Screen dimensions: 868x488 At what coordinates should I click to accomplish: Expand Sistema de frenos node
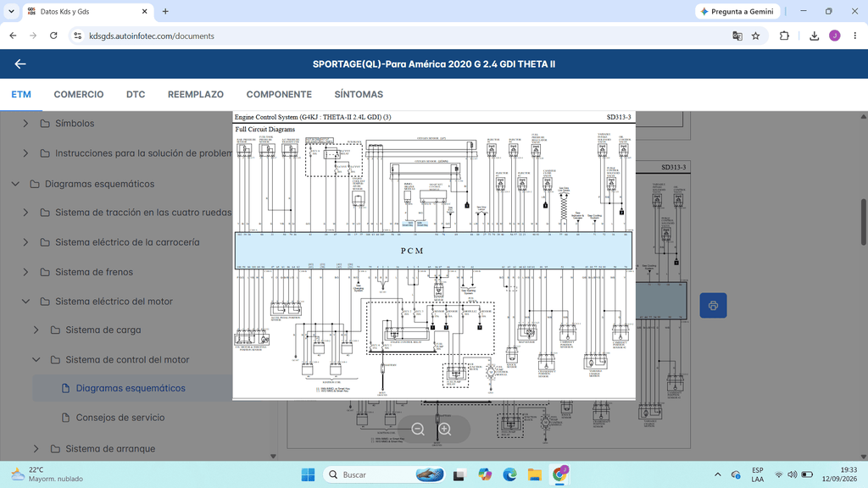[25, 272]
